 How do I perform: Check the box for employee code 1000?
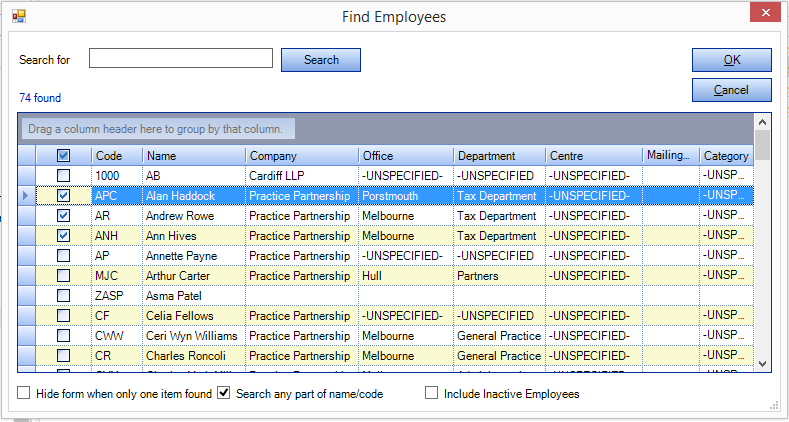point(63,176)
